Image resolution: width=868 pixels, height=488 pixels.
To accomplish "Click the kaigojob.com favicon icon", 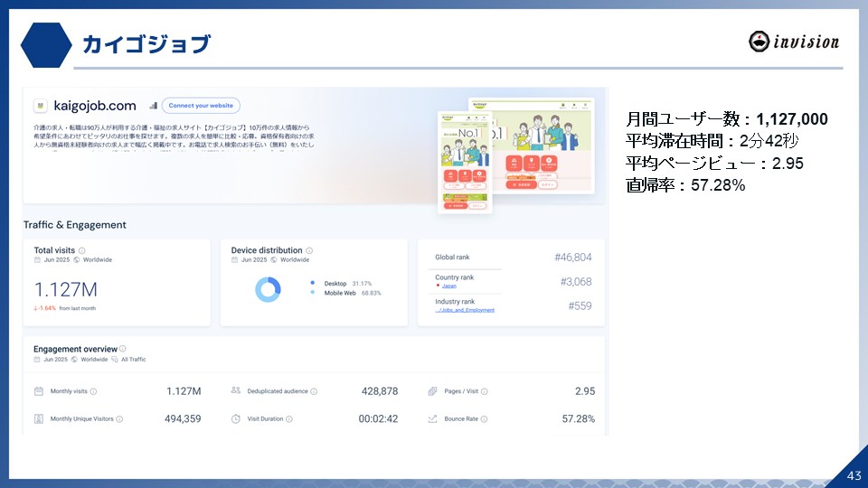I will pyautogui.click(x=40, y=106).
